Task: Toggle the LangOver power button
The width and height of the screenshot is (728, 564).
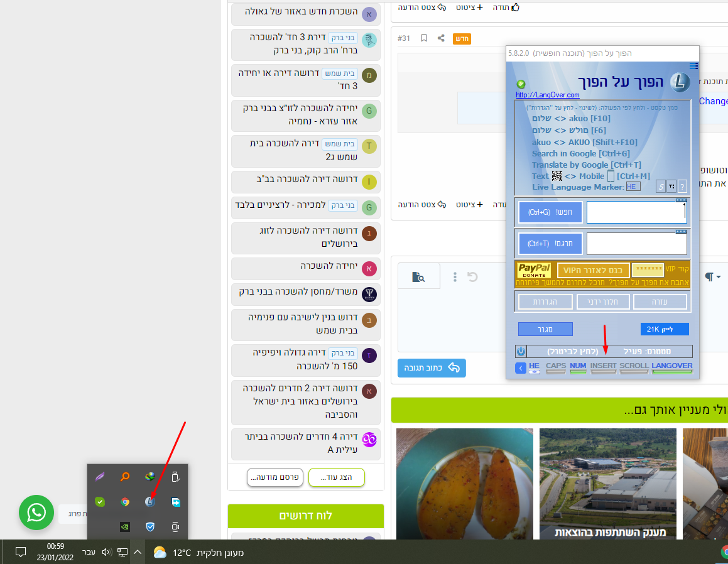Action: click(521, 351)
